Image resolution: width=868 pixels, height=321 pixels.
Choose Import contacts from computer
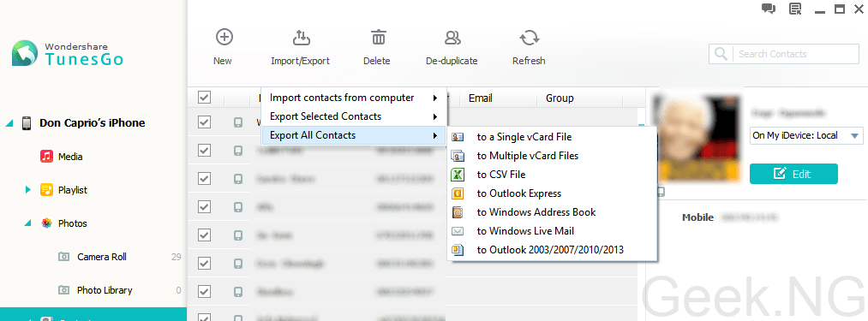pyautogui.click(x=354, y=98)
